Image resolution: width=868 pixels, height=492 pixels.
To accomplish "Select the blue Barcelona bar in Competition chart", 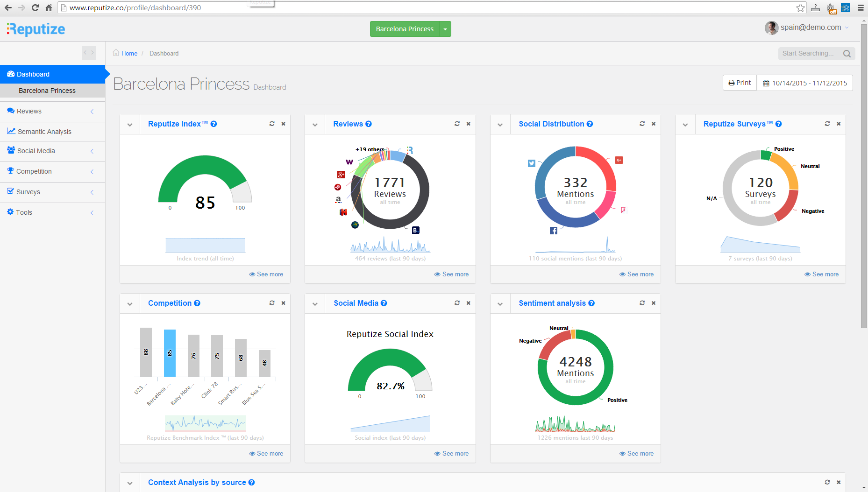I will (170, 353).
